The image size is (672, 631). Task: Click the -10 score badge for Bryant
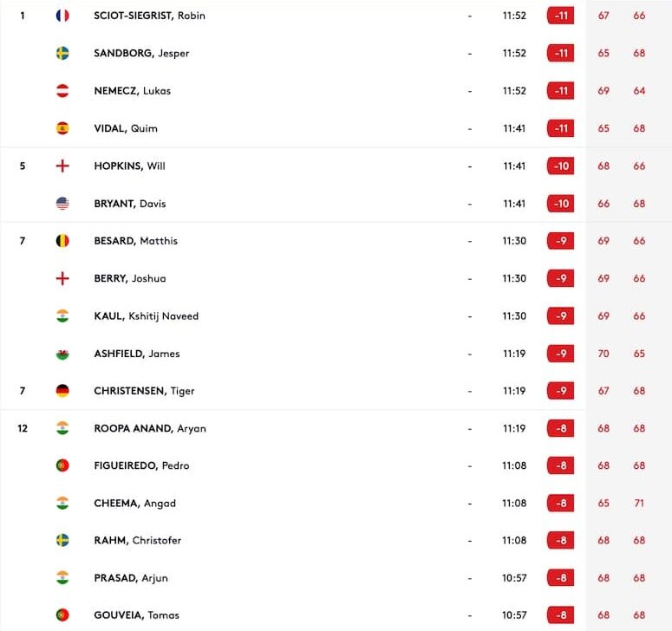[560, 204]
